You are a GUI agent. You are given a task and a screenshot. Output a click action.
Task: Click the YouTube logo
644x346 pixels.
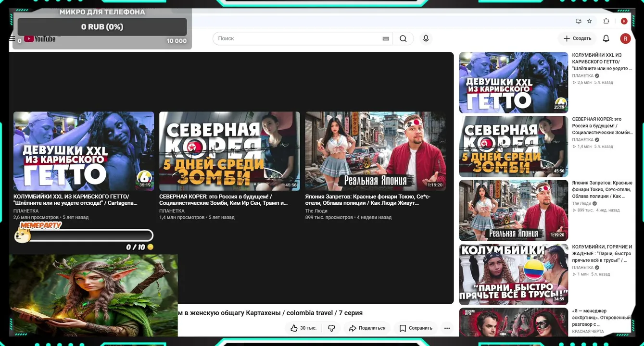(x=40, y=39)
